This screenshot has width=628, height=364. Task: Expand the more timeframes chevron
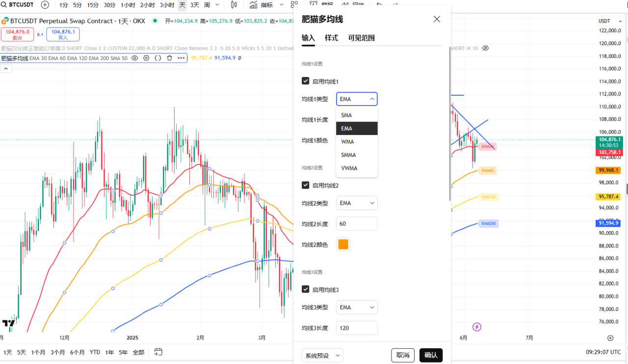pyautogui.click(x=217, y=5)
